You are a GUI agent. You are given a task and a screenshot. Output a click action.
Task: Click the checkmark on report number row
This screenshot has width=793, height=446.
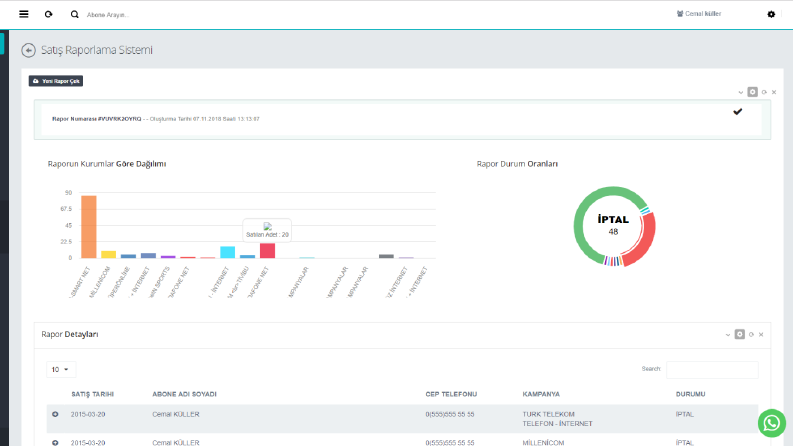pos(738,112)
